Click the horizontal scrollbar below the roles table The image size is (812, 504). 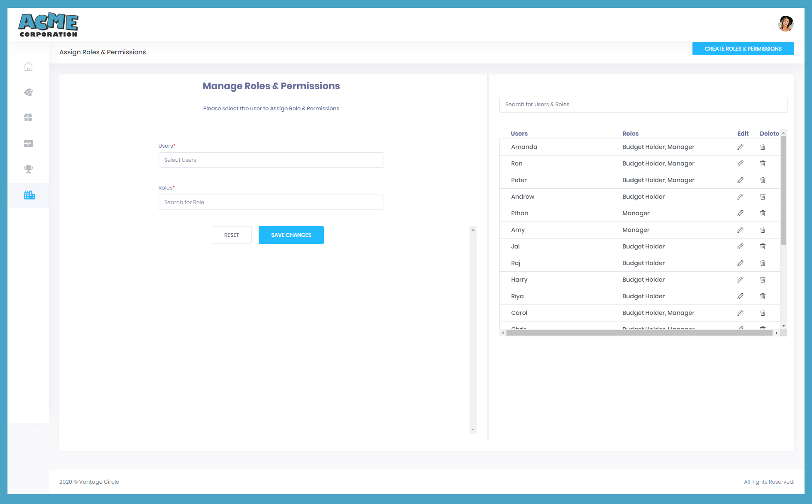click(639, 333)
